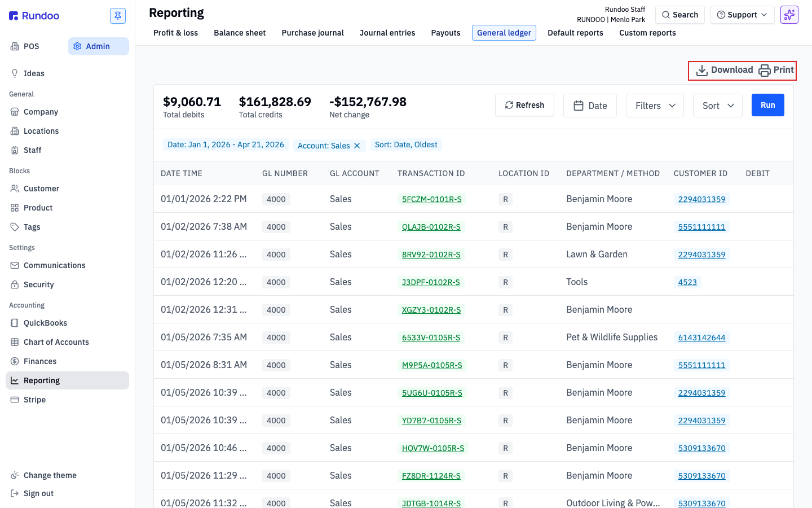
Task: Toggle the sidebar pin icon
Action: (118, 16)
